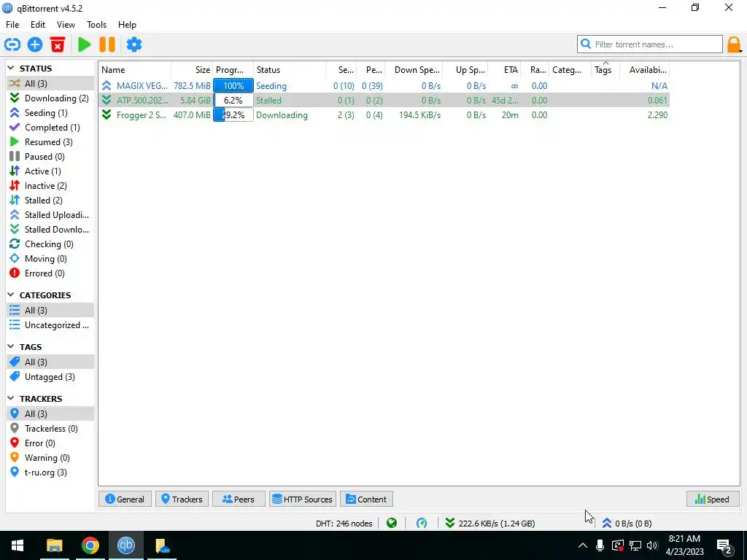
Task: Click the green Resume play icon
Action: coord(85,44)
